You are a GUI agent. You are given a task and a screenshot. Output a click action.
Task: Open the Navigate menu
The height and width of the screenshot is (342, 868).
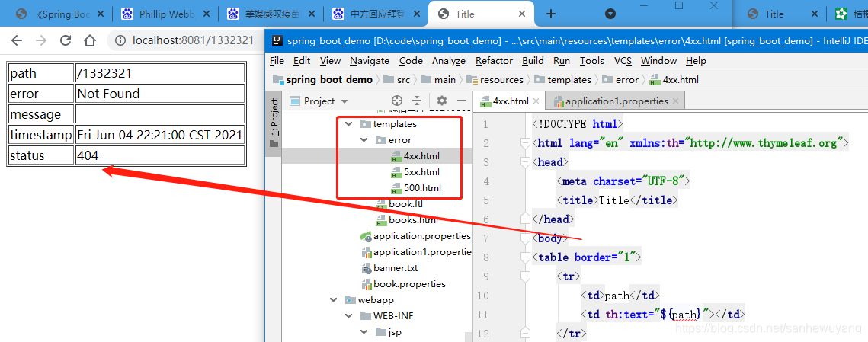pos(370,60)
